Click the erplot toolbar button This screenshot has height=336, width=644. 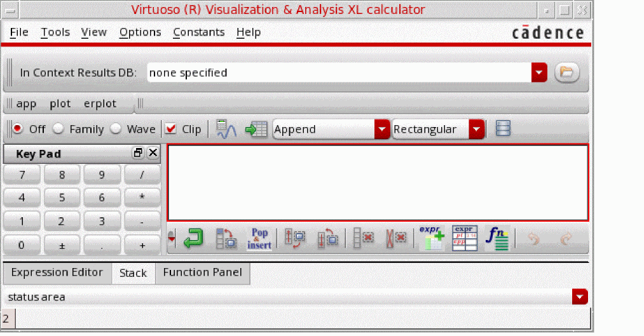100,104
